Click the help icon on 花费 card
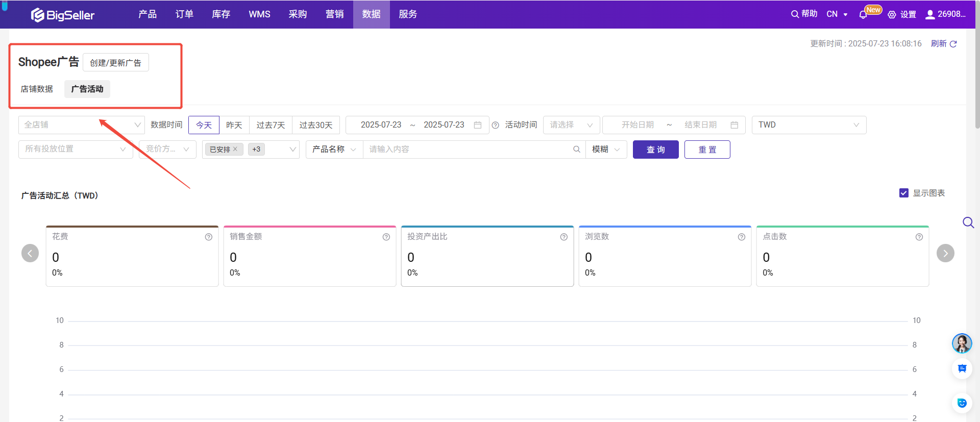The width and height of the screenshot is (980, 422). click(x=209, y=237)
